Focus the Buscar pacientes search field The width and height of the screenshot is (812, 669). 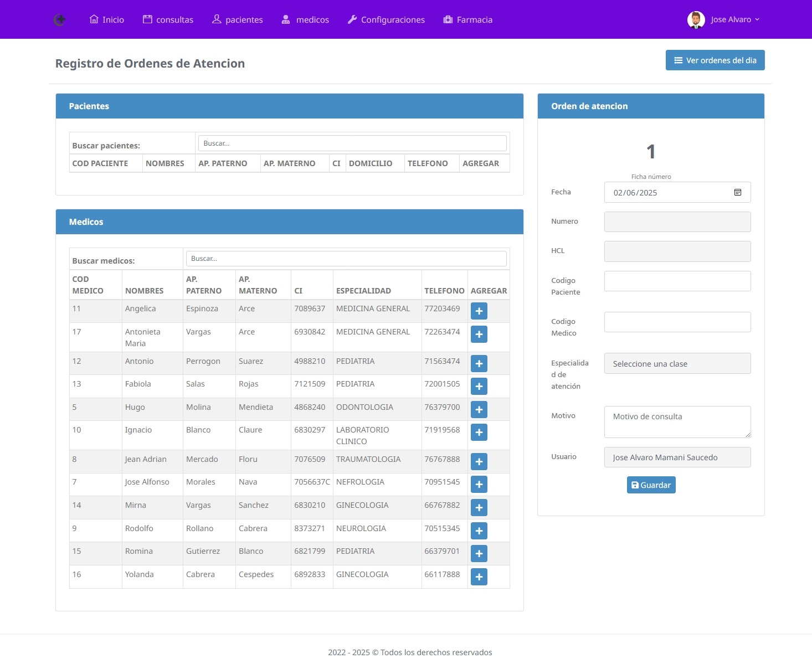pos(352,143)
